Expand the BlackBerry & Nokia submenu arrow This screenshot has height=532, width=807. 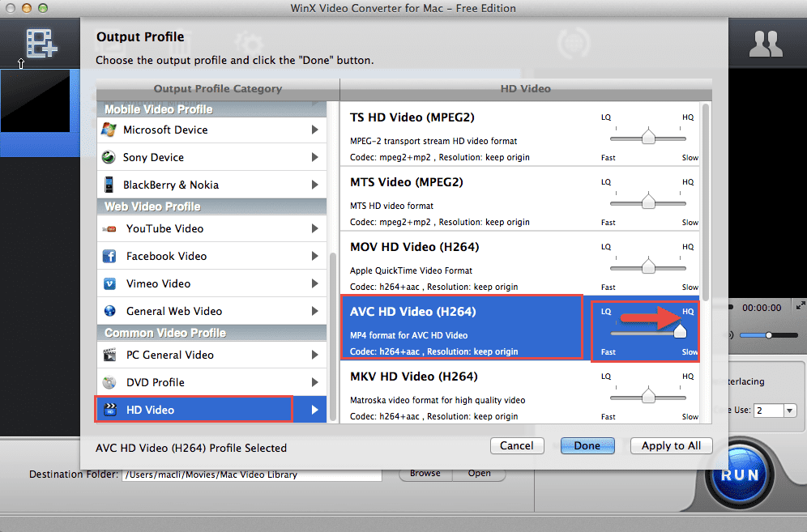pyautogui.click(x=315, y=185)
